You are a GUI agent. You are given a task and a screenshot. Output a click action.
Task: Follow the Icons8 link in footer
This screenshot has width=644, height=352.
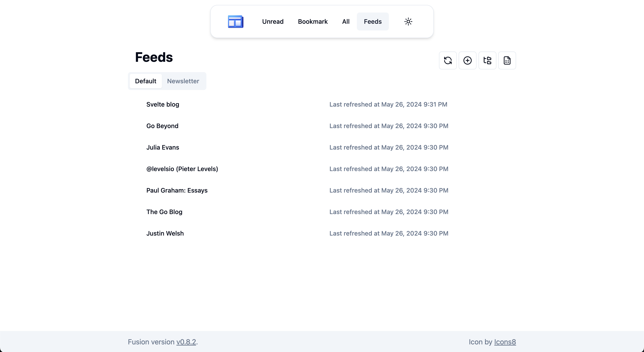coord(505,342)
